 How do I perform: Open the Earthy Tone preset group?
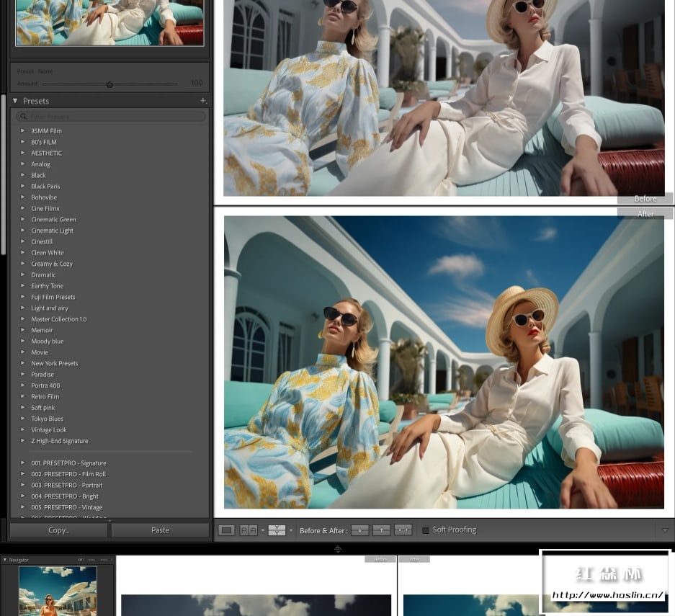click(47, 286)
